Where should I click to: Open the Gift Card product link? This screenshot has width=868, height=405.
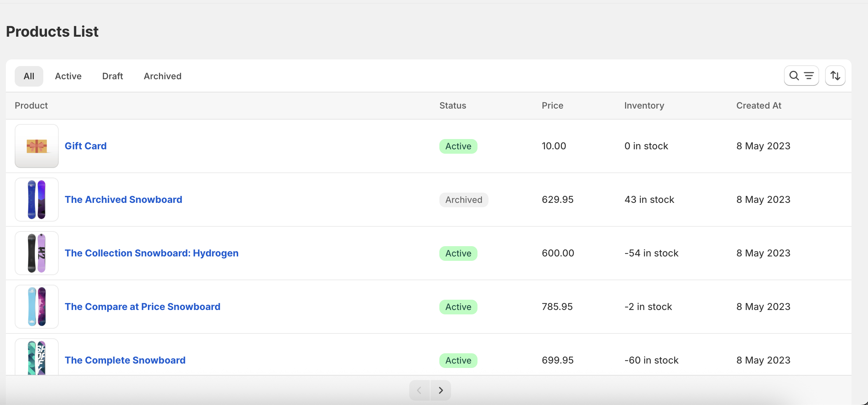pos(86,146)
